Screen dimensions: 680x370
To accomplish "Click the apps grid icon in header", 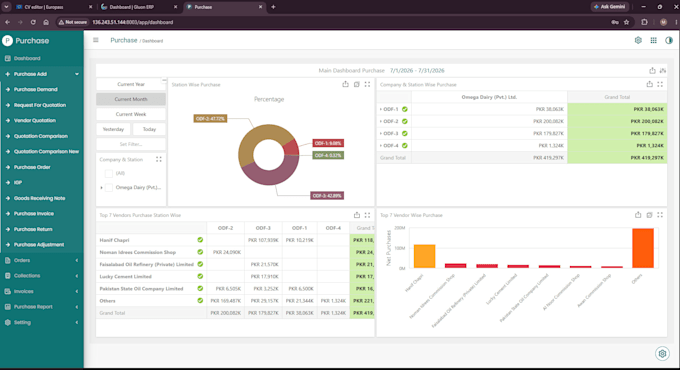I will click(x=653, y=40).
